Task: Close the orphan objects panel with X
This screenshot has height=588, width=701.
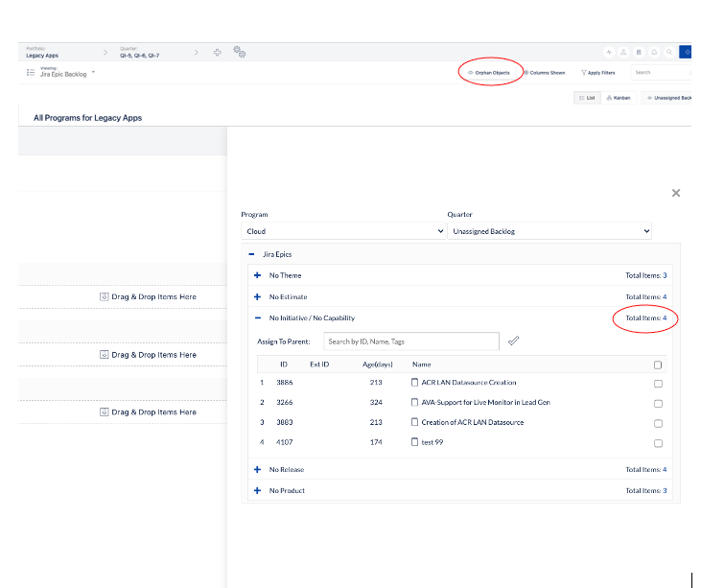Action: point(676,193)
